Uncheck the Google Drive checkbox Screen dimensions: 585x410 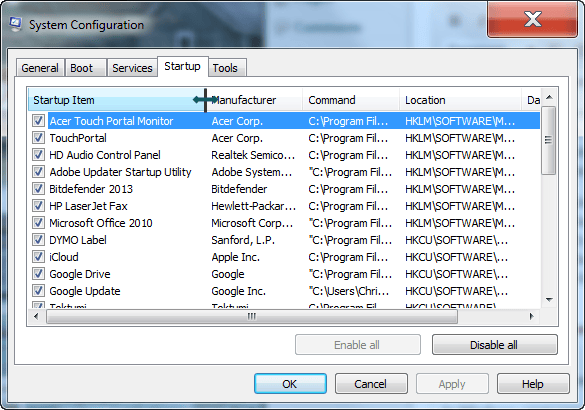pyautogui.click(x=38, y=273)
